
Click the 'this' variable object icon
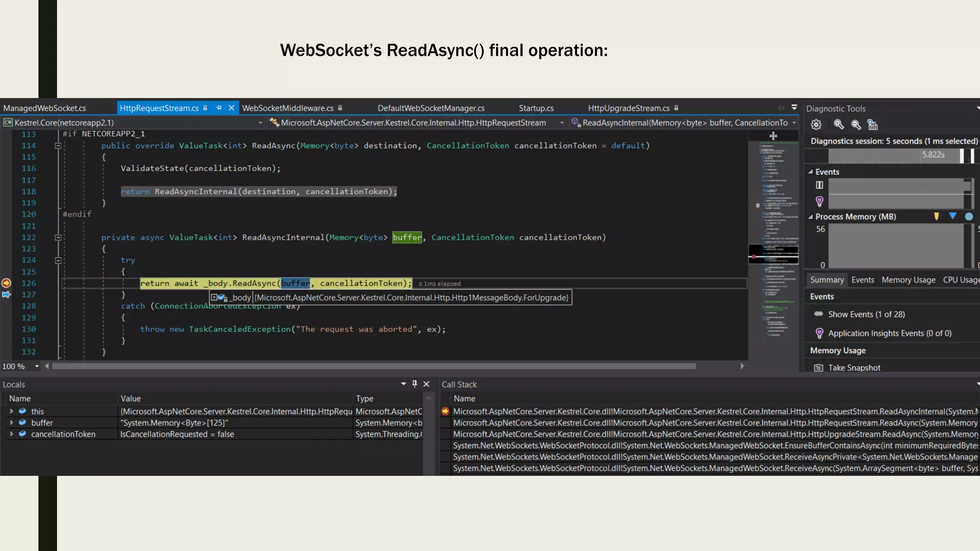point(22,411)
